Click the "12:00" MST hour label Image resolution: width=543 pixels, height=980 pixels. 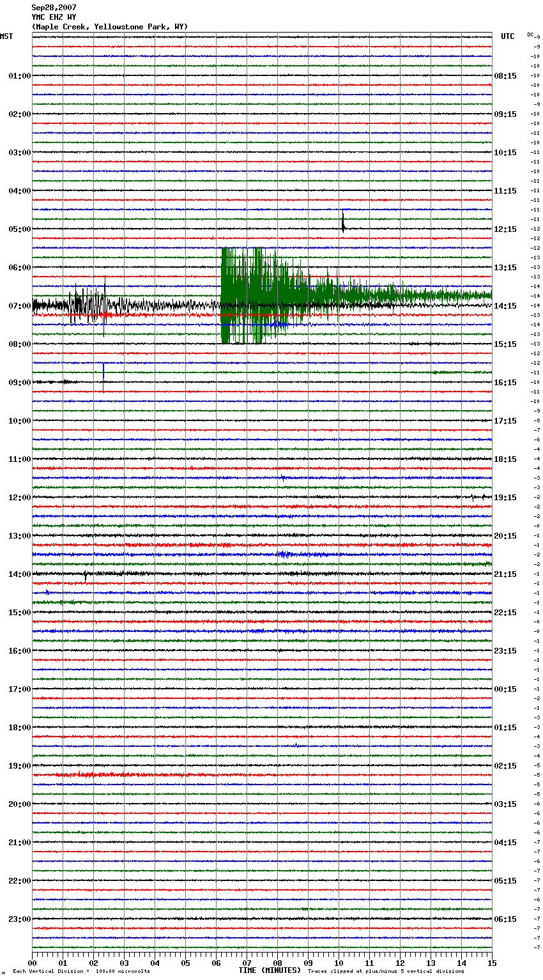[20, 498]
